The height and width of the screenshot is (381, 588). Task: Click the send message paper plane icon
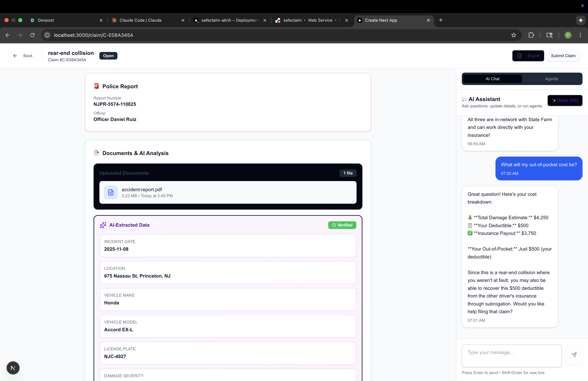pyautogui.click(x=574, y=355)
